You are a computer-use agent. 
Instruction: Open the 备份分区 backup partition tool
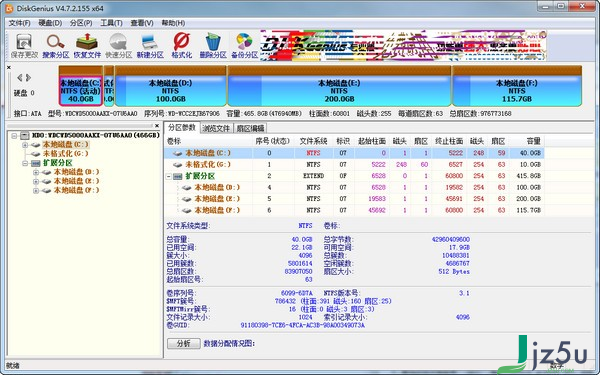[x=244, y=46]
